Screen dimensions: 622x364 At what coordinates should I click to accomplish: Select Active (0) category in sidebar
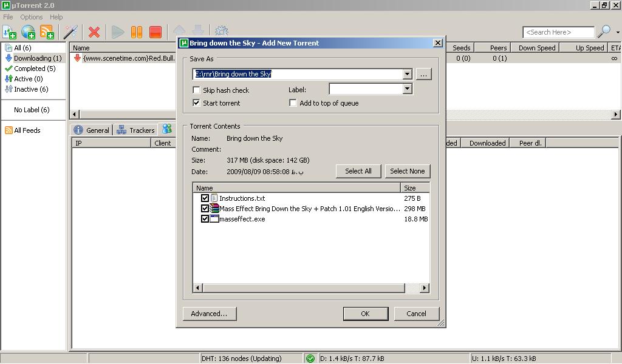[x=24, y=79]
